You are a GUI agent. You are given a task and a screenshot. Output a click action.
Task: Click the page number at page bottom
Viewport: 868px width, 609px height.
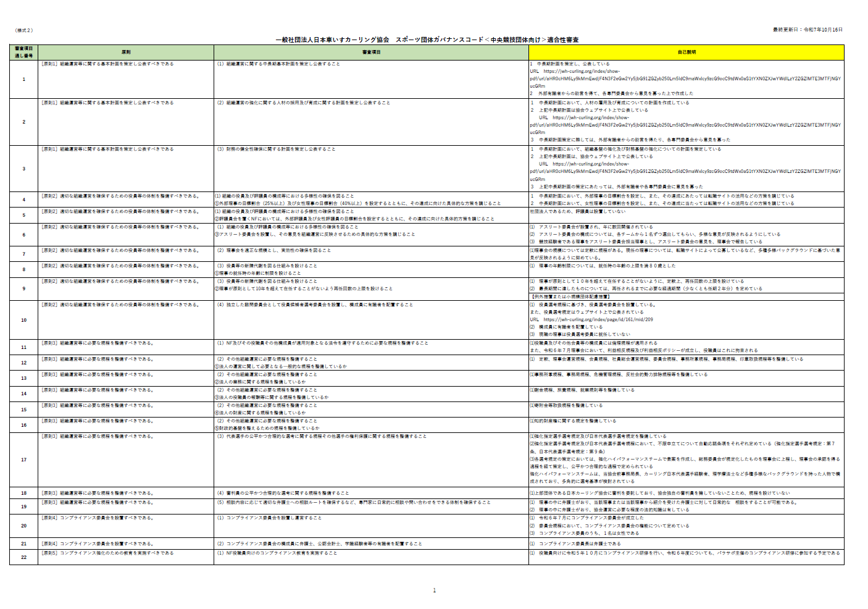click(434, 590)
